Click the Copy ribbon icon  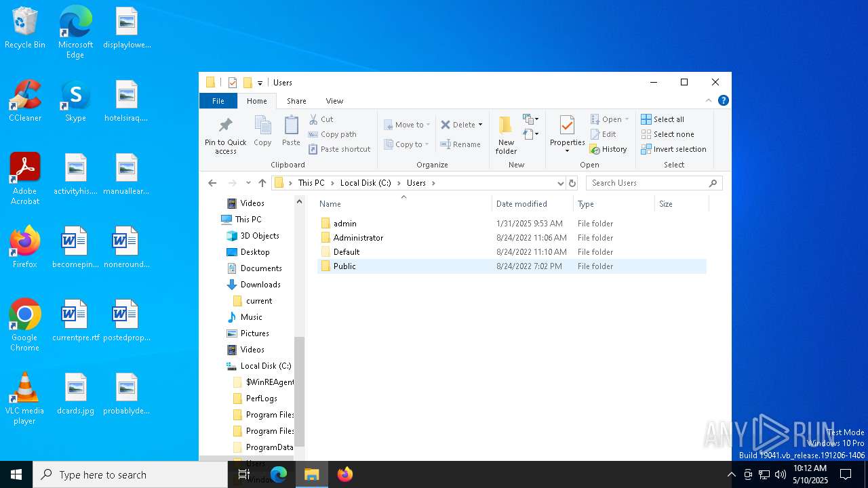262,131
